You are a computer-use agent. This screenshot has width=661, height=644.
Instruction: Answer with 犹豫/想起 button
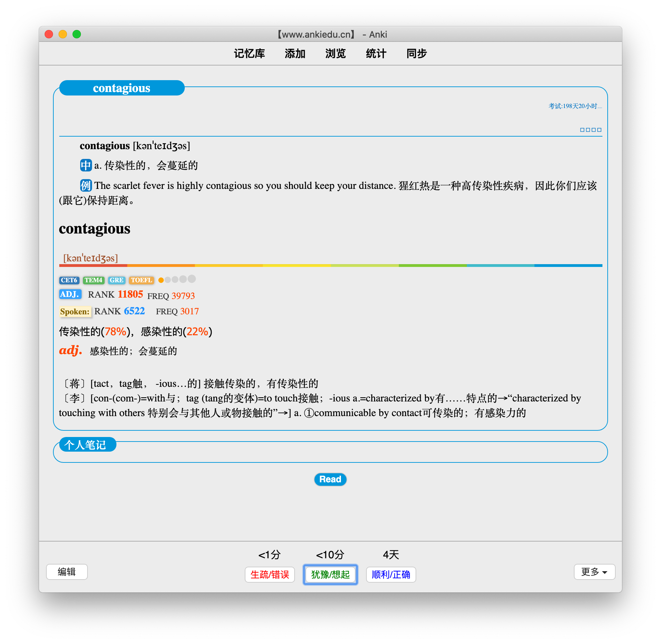point(330,575)
